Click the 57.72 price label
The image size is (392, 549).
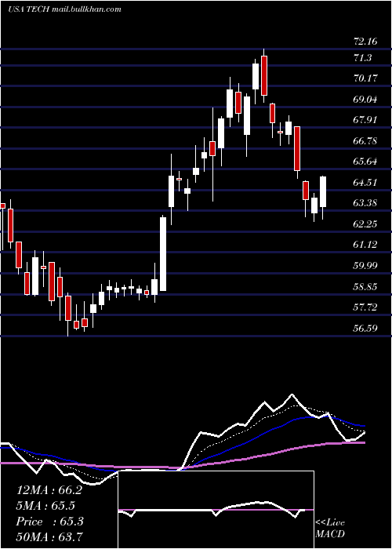pyautogui.click(x=365, y=307)
